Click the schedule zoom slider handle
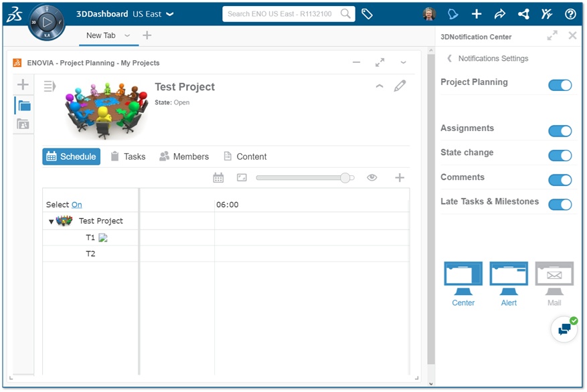The image size is (587, 392). coord(345,178)
